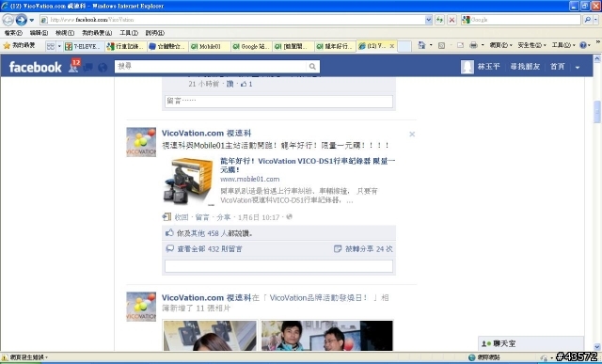This screenshot has height=364, width=602.
Task: Click the RSS feeds icon in command bar
Action: 441,45
